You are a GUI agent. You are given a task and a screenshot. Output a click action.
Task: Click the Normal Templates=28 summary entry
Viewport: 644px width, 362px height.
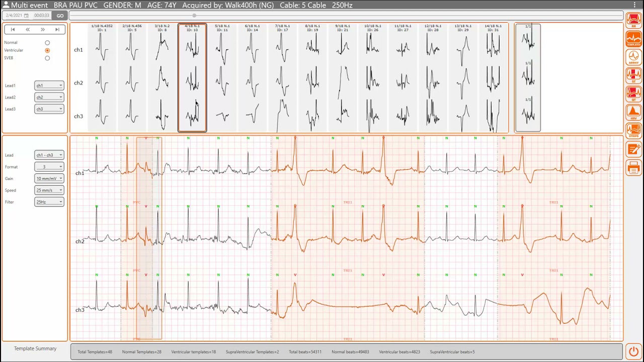[142, 352]
